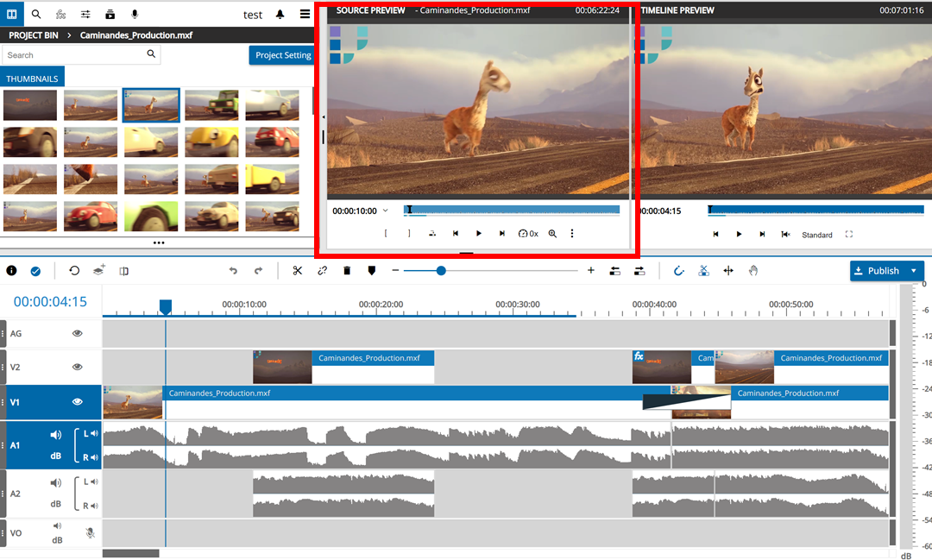Add a marker using the marker icon
The width and height of the screenshot is (932, 560).
tap(372, 271)
